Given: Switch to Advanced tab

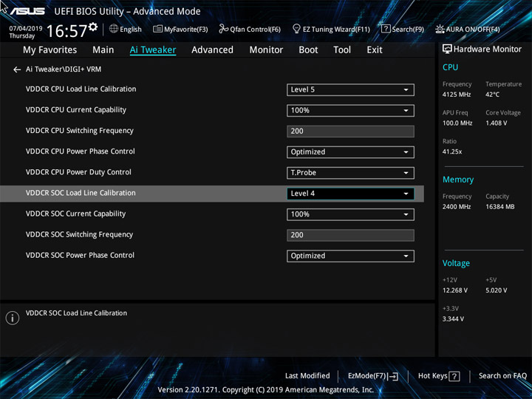Looking at the screenshot, I should pos(212,50).
